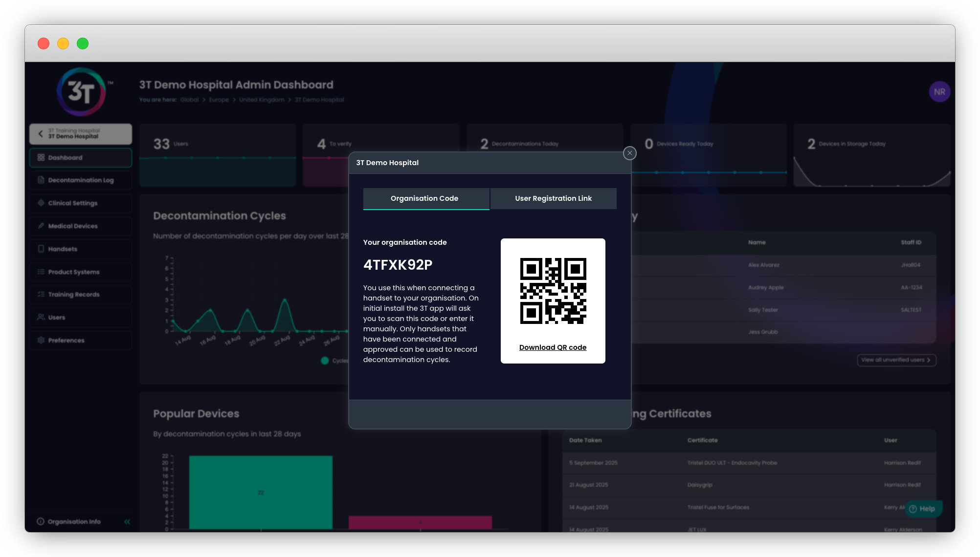Image resolution: width=980 pixels, height=557 pixels.
Task: Click the Download QR code link
Action: tap(553, 347)
